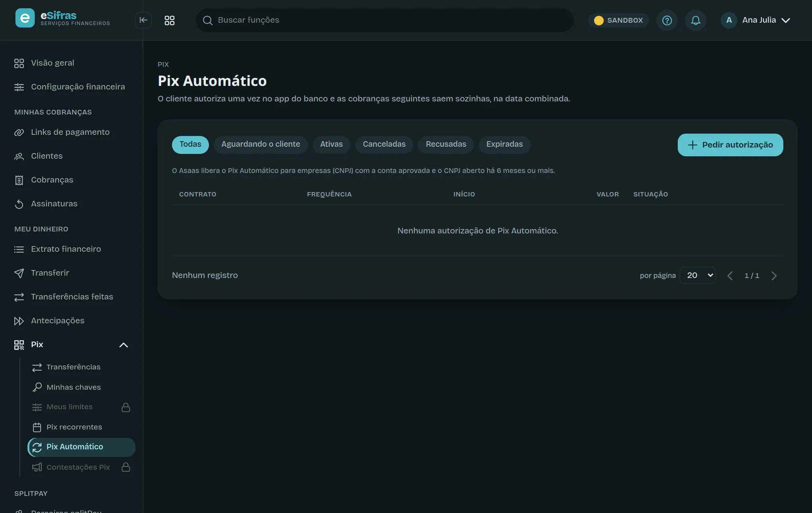Collapse the sidebar with the arrow icon

tap(143, 20)
